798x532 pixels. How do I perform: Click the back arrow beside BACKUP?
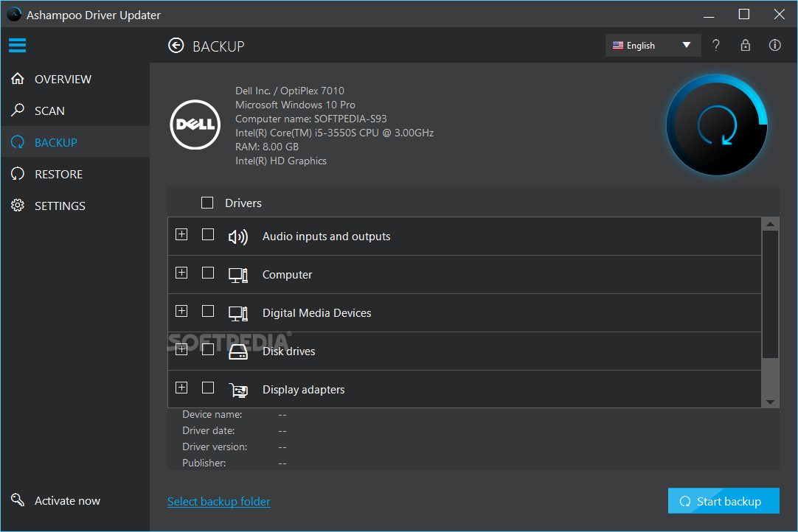coord(176,46)
